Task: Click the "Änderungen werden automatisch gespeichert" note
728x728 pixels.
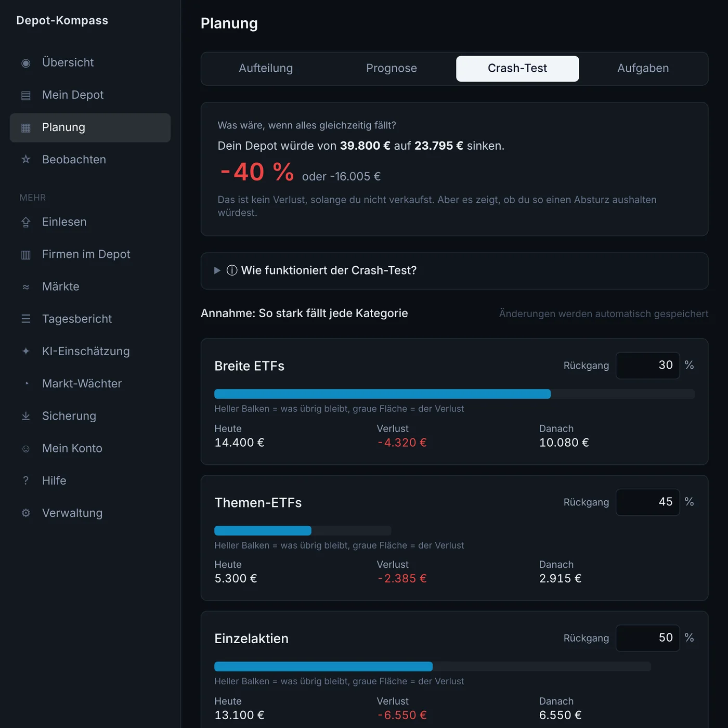Action: point(604,314)
